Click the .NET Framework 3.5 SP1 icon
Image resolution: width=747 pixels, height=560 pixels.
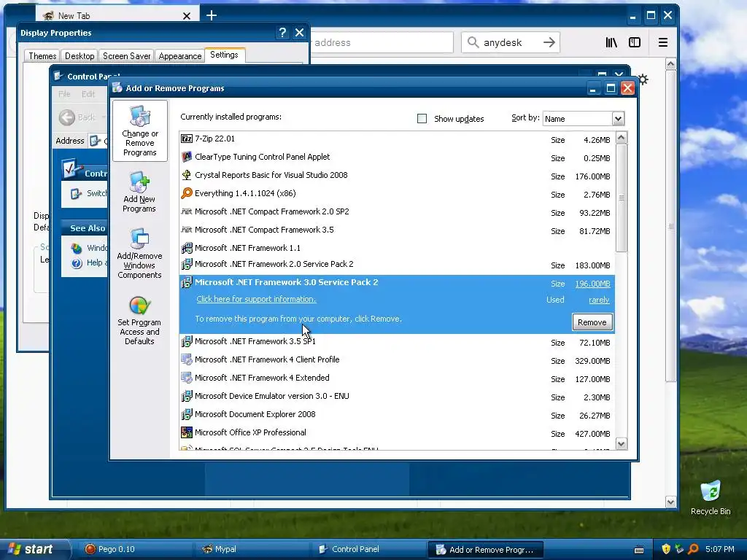pyautogui.click(x=187, y=341)
